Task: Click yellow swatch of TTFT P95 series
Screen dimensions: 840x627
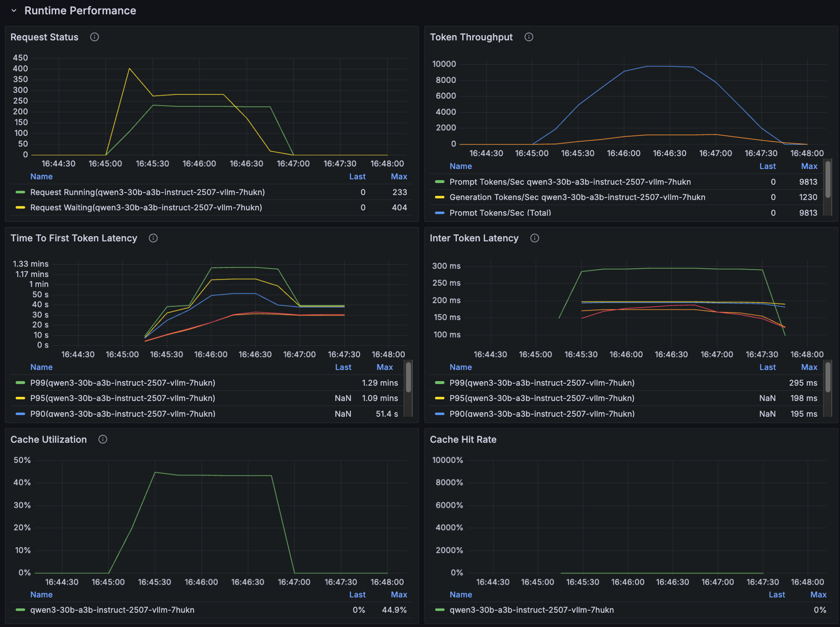Action: point(20,398)
